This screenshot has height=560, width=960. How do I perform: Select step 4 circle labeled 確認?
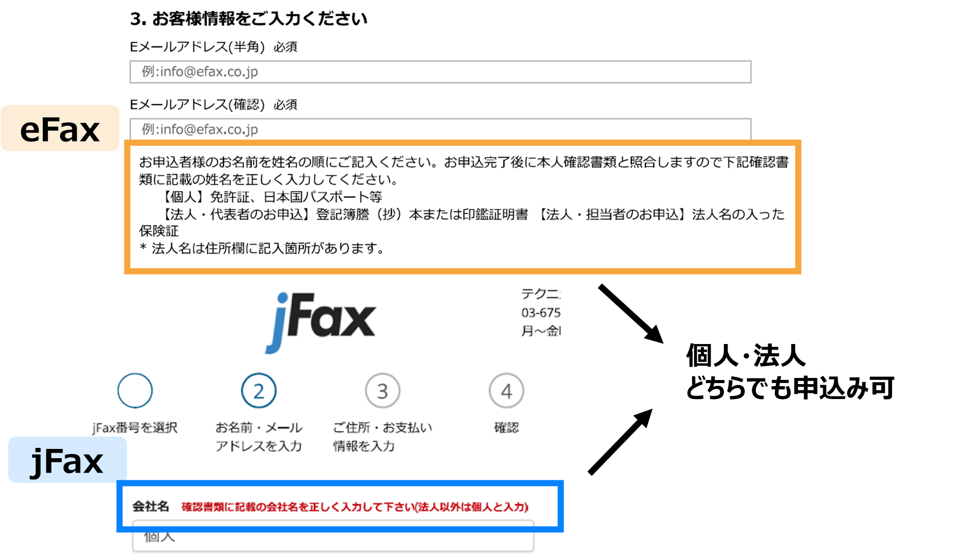pyautogui.click(x=506, y=391)
